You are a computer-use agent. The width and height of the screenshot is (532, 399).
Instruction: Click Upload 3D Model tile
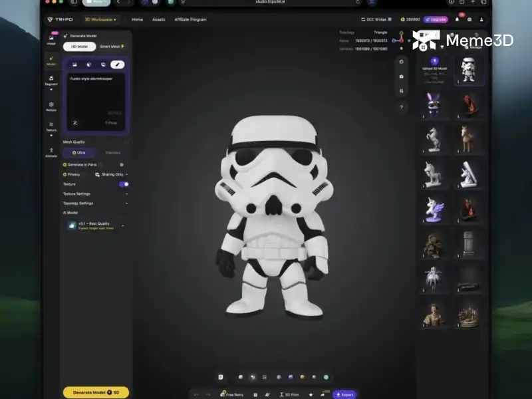pos(435,70)
